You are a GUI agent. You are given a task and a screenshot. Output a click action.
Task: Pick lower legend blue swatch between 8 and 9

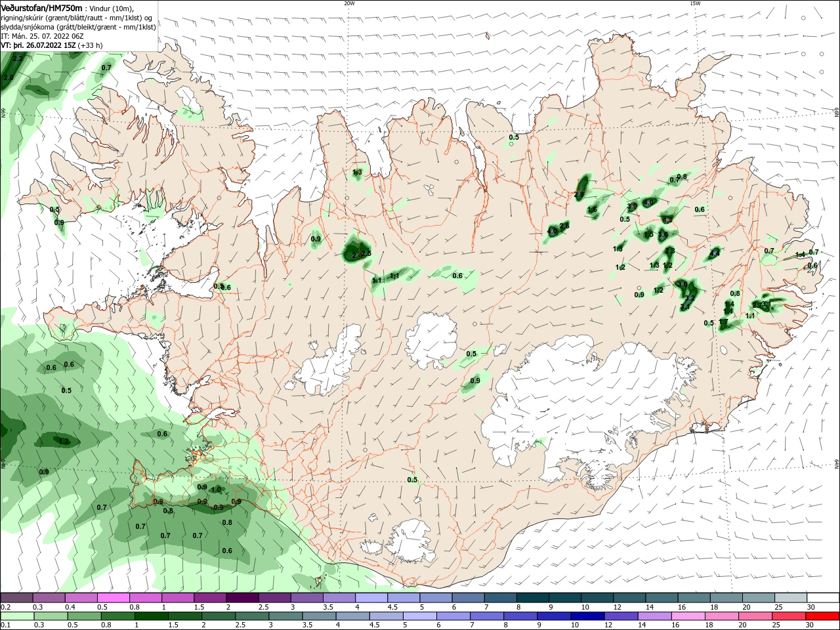click(520, 616)
